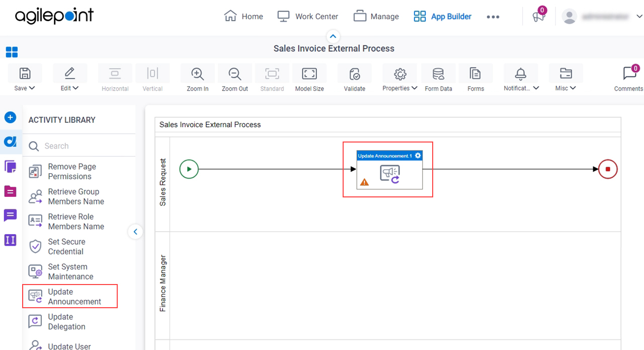Click the canvas title Sales Invoice External Process
This screenshot has width=644, height=350.
(210, 124)
